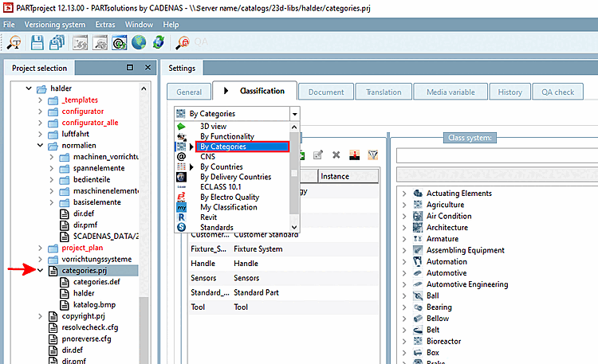This screenshot has width=598, height=364.
Task: Select the Sensors table row
Action: point(284,278)
